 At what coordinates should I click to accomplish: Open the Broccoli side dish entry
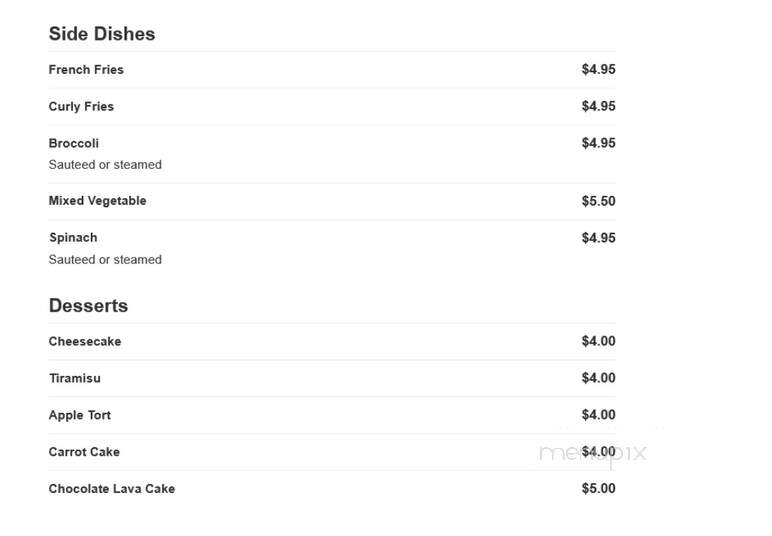74,143
